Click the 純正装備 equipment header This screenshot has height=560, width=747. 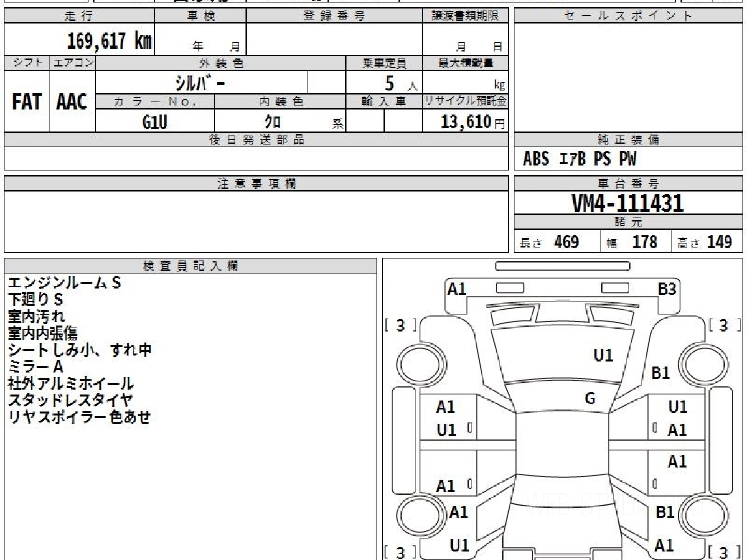coord(628,140)
